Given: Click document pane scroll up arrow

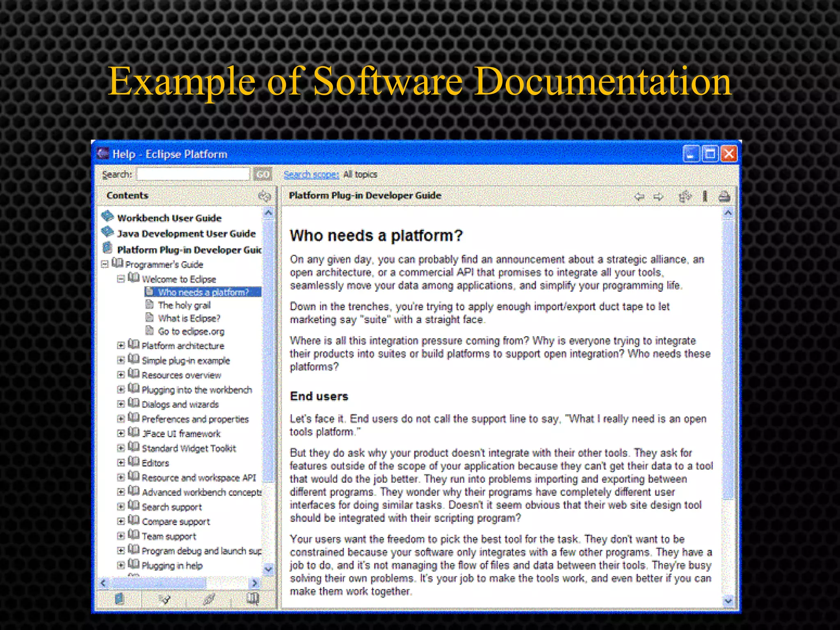Looking at the screenshot, I should tap(728, 212).
